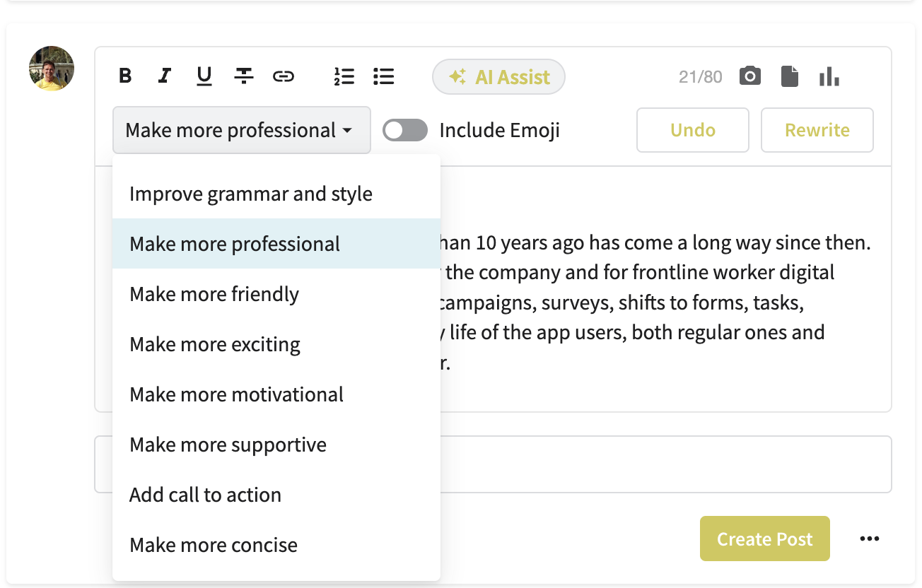Choose Improve grammar and style
The width and height of the screenshot is (922, 588).
tap(251, 194)
